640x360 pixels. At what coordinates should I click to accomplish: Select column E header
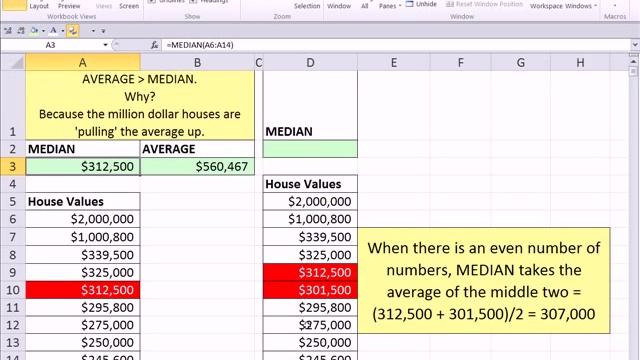pyautogui.click(x=393, y=62)
